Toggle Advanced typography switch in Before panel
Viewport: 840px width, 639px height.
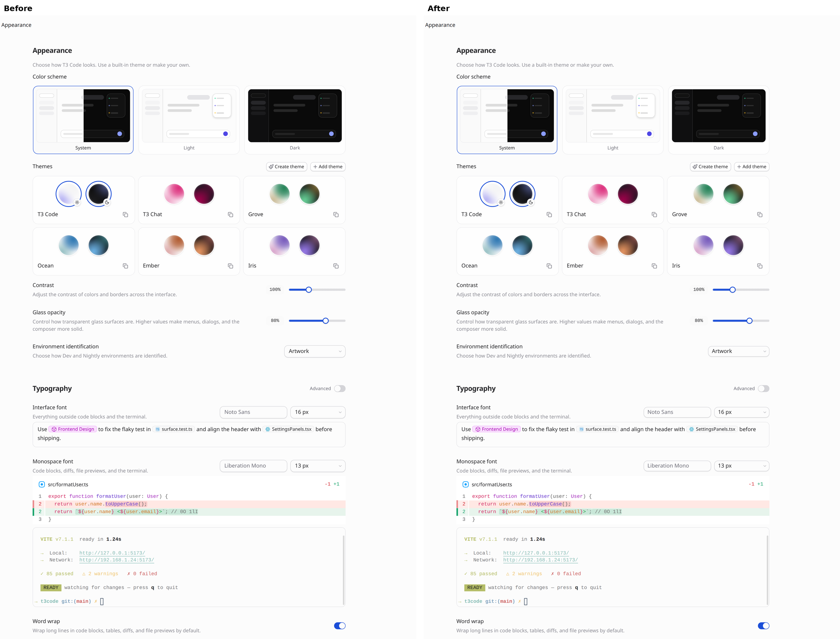tap(340, 389)
